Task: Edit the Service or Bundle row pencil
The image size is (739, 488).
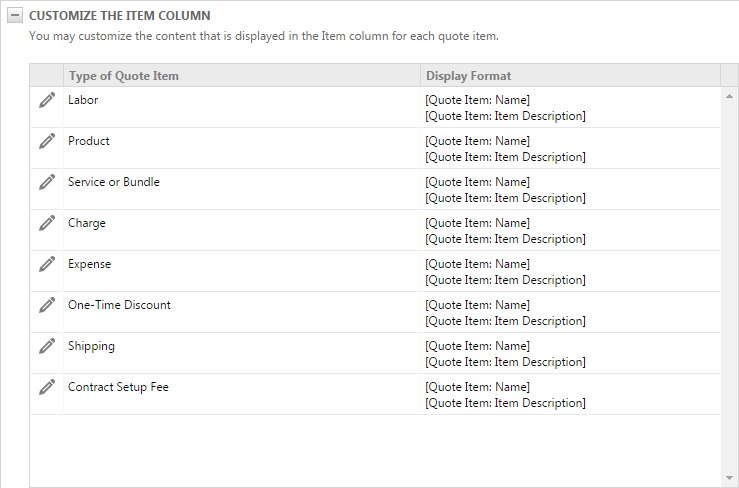Action: (47, 182)
